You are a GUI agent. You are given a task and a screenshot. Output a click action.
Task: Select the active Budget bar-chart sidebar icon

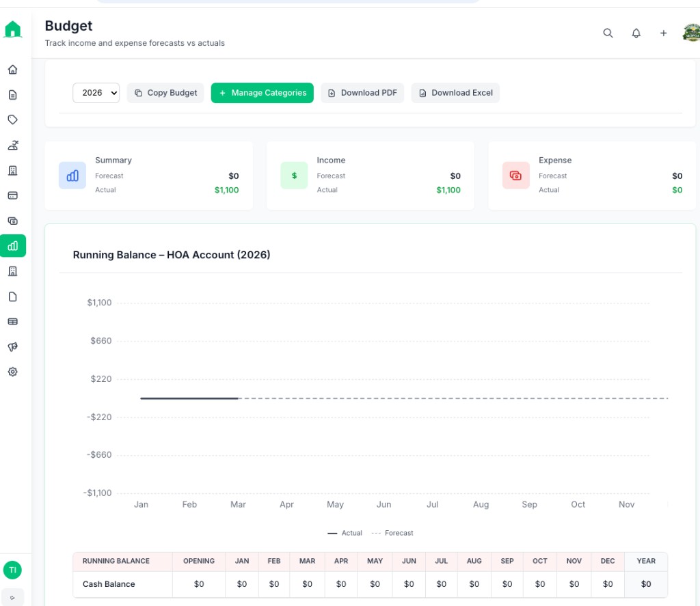pos(13,246)
